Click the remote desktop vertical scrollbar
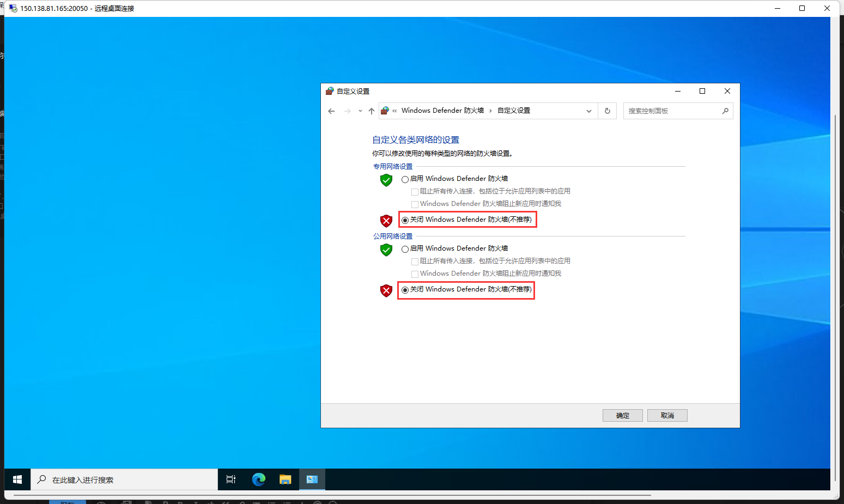The image size is (844, 504). [x=835, y=297]
